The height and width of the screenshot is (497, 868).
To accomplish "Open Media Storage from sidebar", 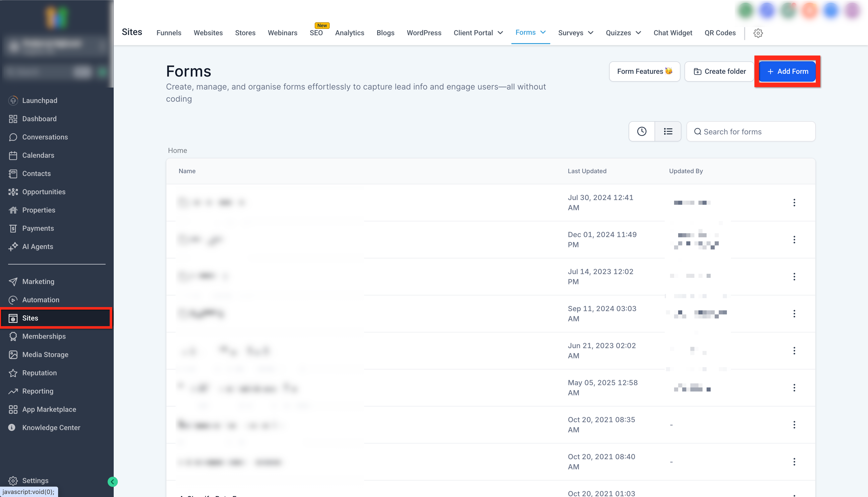I will click(x=45, y=355).
